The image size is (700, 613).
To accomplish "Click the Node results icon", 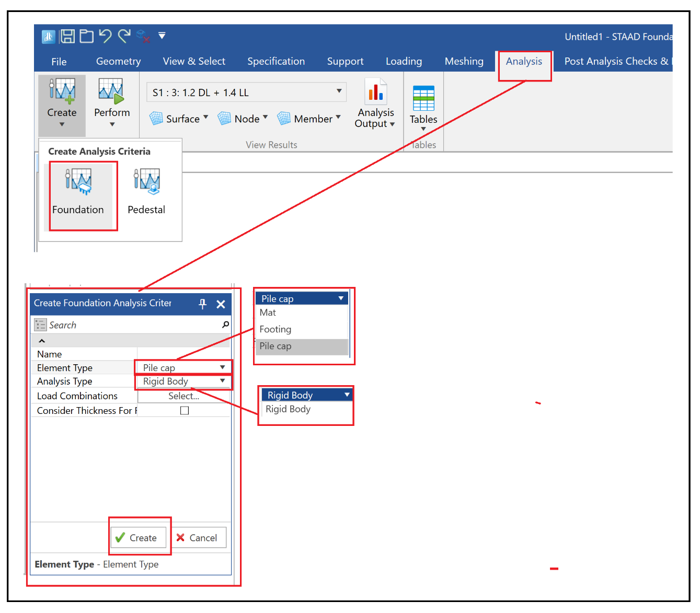I will [x=224, y=119].
